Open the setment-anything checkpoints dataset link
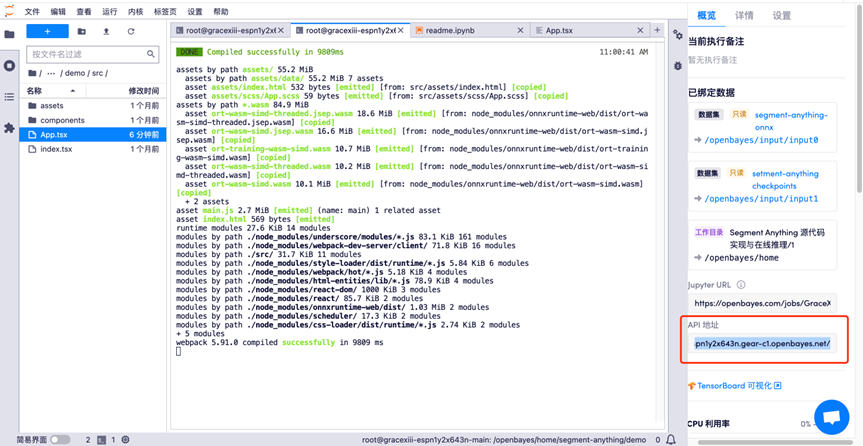This screenshot has height=446, width=863. 785,180
